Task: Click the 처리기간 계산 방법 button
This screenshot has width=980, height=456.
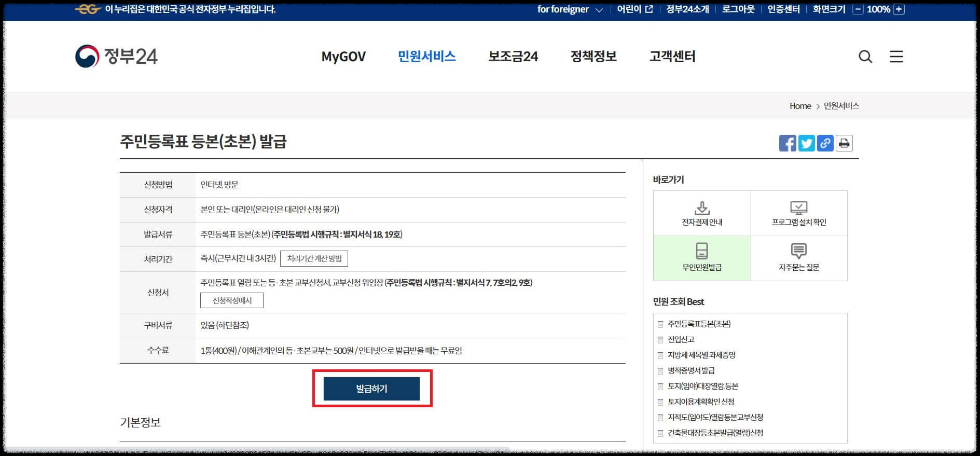Action: [x=314, y=258]
